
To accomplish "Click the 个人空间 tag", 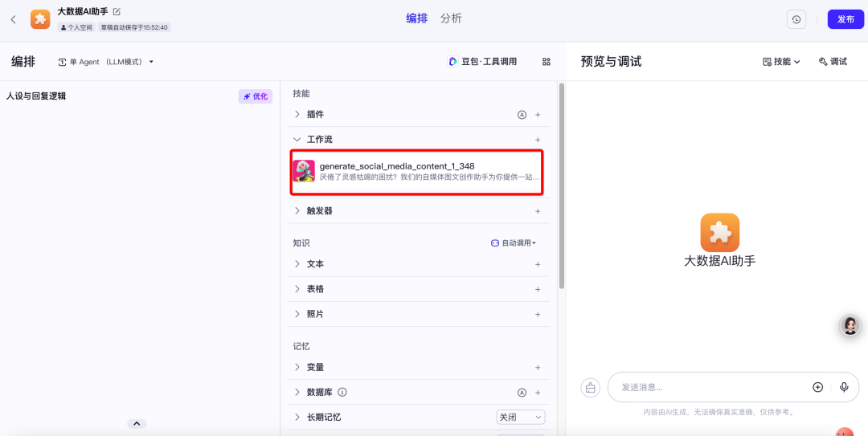I will coord(76,27).
